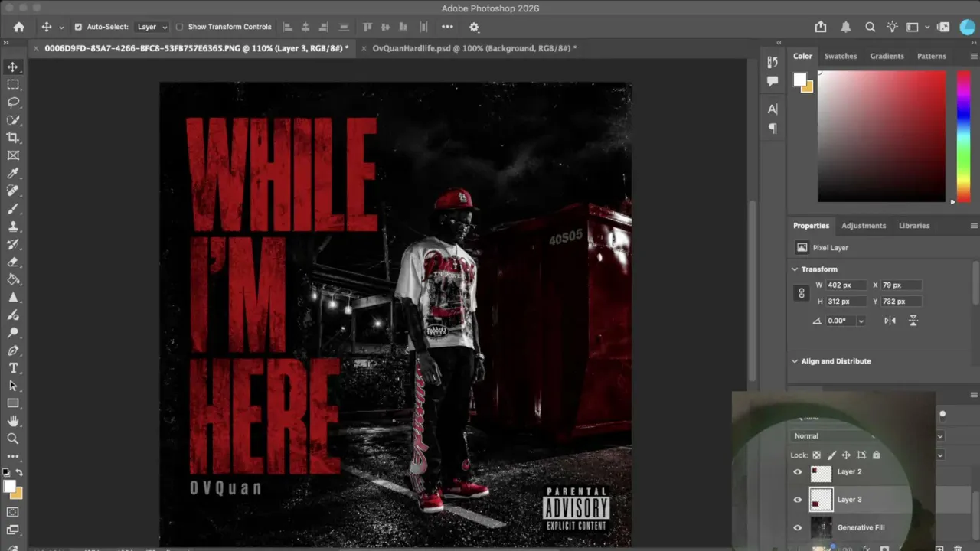Select the Move tool in the toolbar
Screen dimensions: 980x551
(x=13, y=67)
